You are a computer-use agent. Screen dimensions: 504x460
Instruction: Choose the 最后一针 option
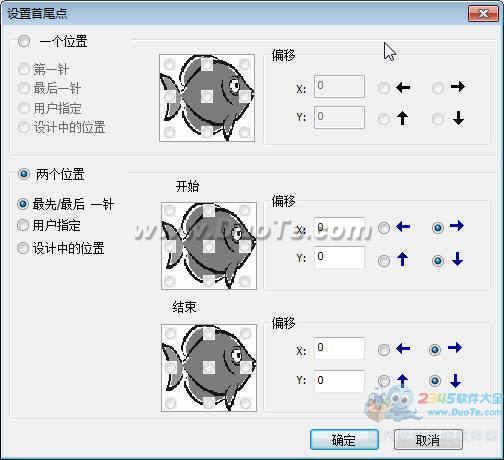24,88
